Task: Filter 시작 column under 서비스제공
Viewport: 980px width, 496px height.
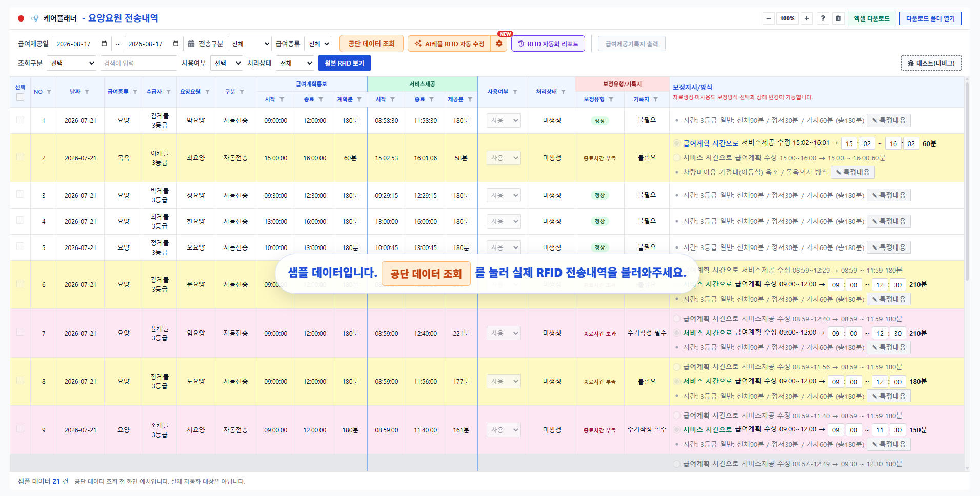Action: (x=393, y=99)
